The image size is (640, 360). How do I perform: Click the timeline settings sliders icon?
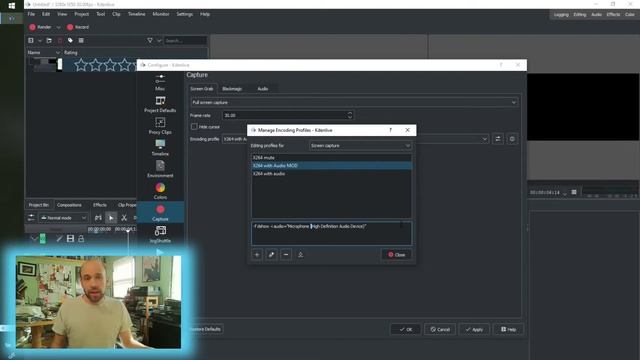(31, 218)
